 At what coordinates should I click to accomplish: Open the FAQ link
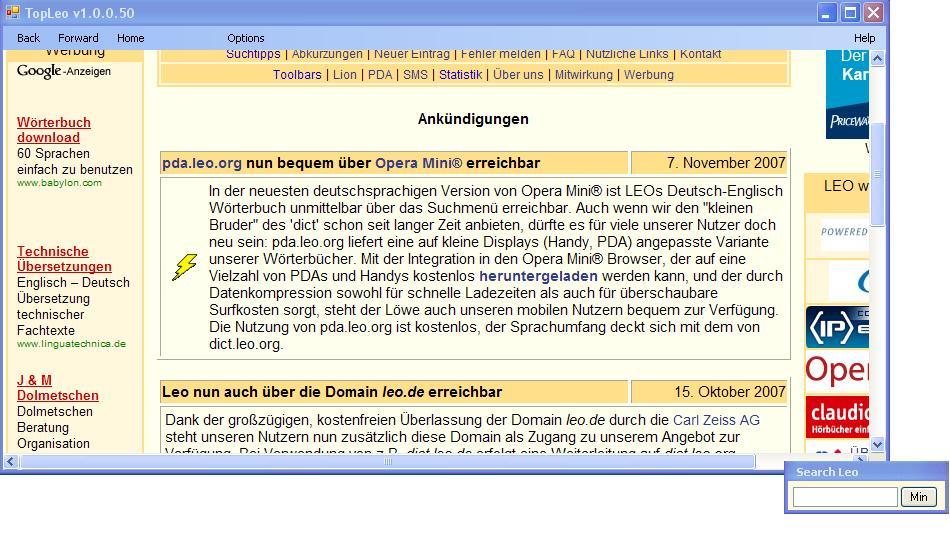563,54
